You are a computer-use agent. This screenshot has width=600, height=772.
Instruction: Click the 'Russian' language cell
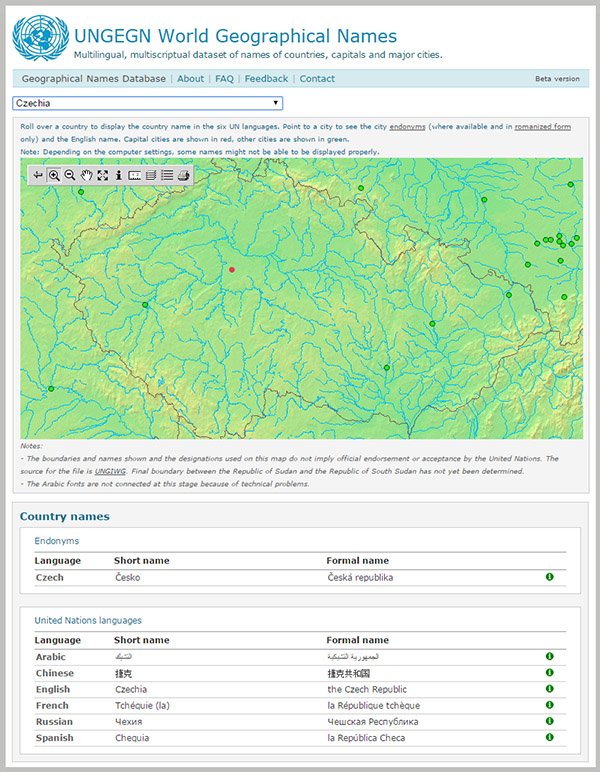tap(54, 722)
